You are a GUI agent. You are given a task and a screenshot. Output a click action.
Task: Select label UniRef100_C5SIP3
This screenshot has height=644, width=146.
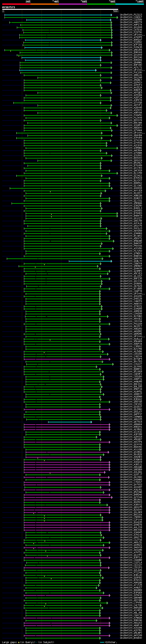131,568
